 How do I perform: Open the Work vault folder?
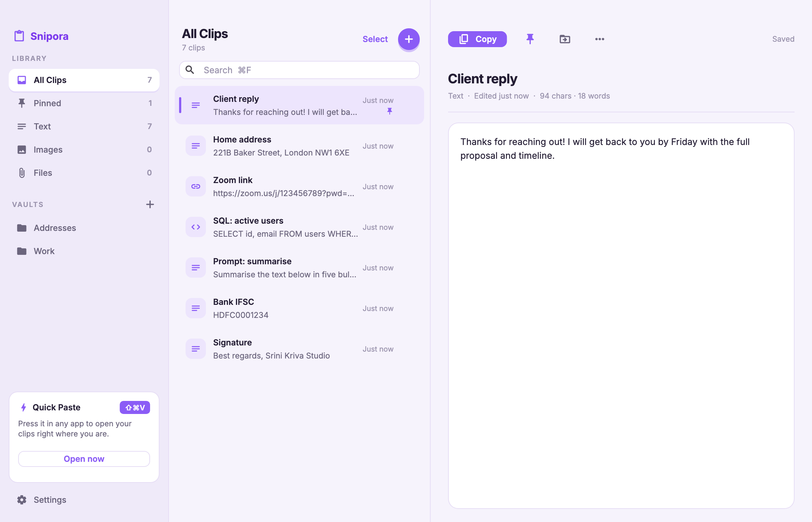(x=84, y=251)
